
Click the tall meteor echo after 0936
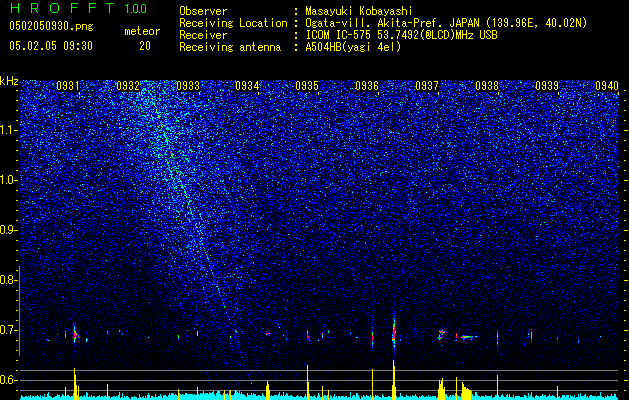(x=394, y=333)
